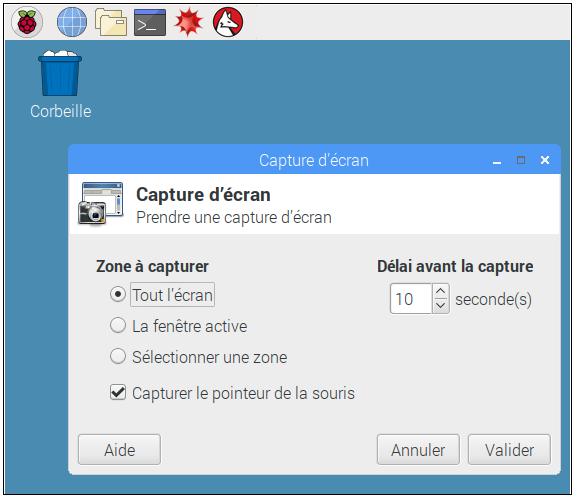Uncheck "Capturer le pointeur de la souris"
The width and height of the screenshot is (578, 497).
118,393
